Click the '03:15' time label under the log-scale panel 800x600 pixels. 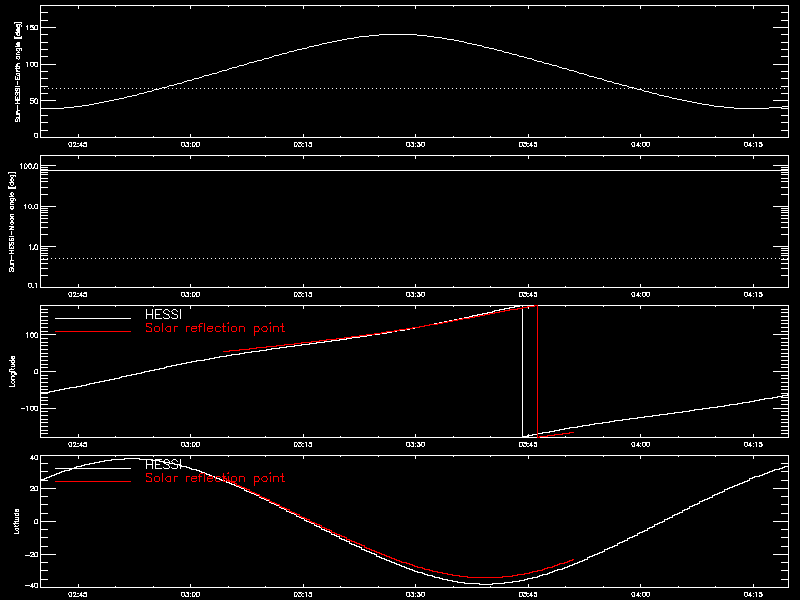pos(303,294)
